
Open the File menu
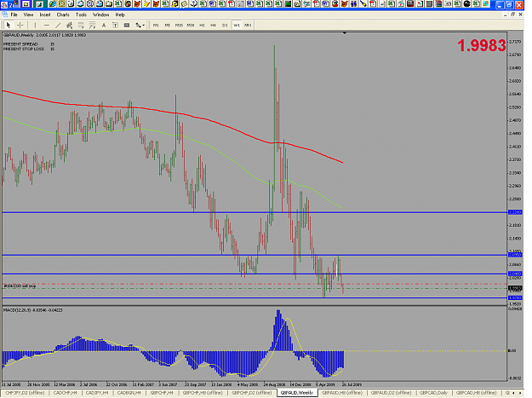coord(14,14)
